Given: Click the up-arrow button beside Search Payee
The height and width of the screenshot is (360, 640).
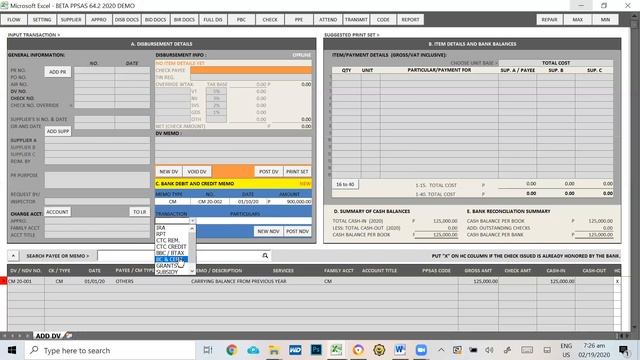Looking at the screenshot, I should tap(13, 256).
